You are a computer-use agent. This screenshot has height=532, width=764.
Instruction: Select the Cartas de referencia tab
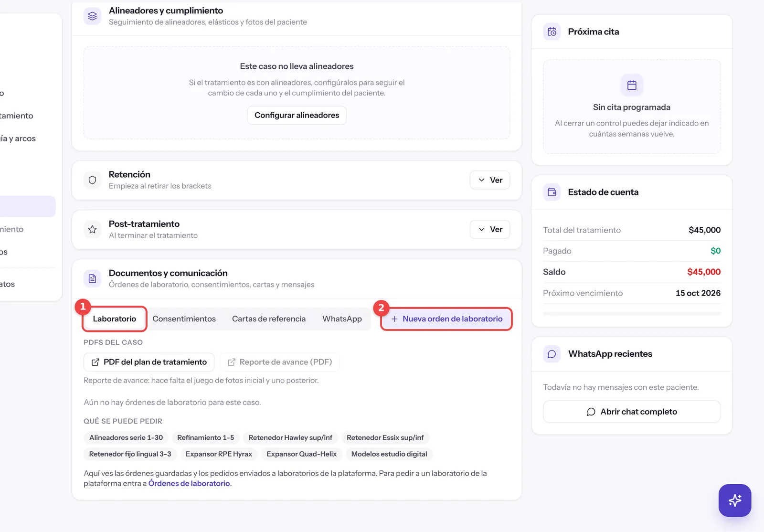269,319
